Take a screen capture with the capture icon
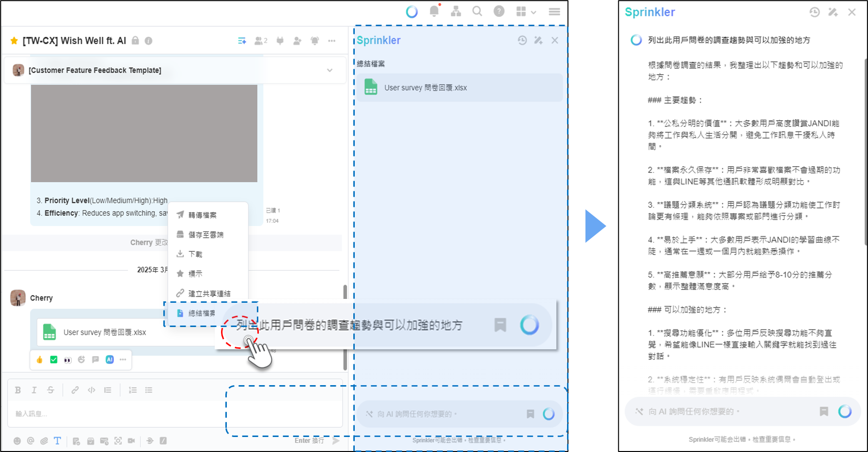 [118, 441]
